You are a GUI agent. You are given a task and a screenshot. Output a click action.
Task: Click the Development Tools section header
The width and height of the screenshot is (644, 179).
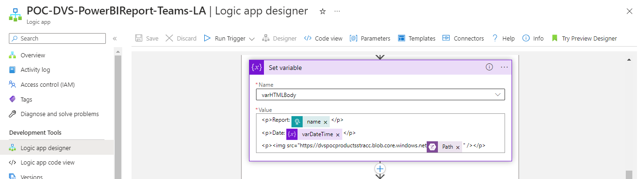[x=35, y=133]
